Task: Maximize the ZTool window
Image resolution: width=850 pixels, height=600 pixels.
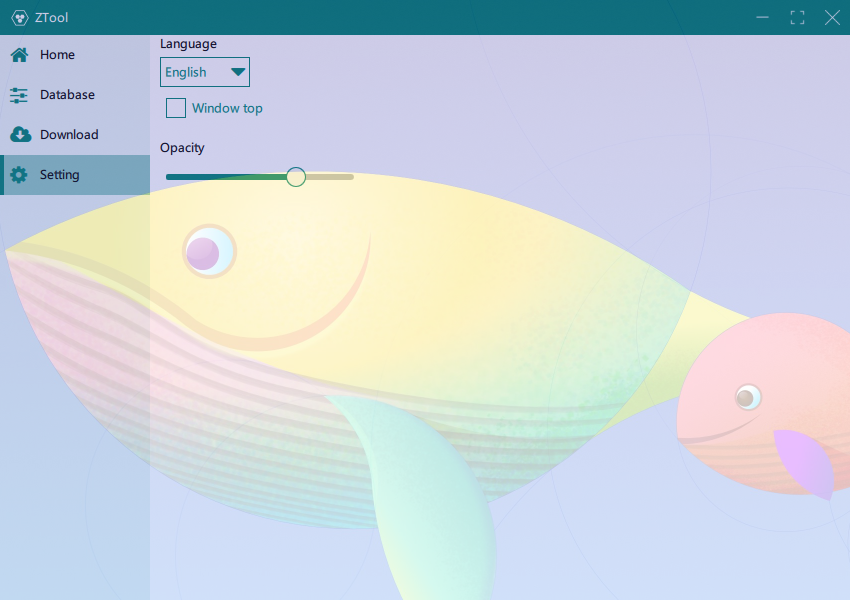Action: (797, 17)
